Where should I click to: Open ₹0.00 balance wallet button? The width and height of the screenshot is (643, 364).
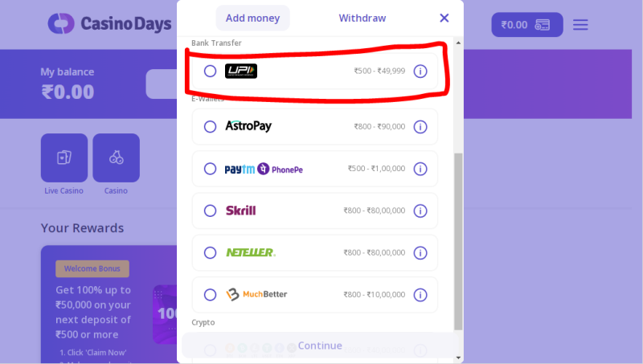pos(527,25)
